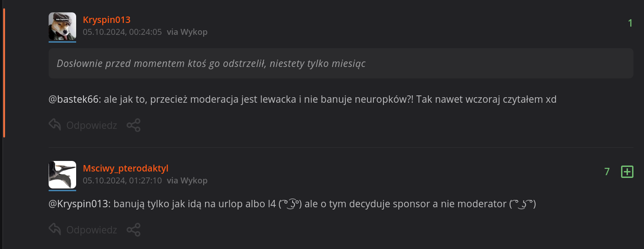Click the reply arrow icon under Msciwy_pterodaktyl's comment
Viewport: 644px width, 249px height.
pyautogui.click(x=55, y=229)
